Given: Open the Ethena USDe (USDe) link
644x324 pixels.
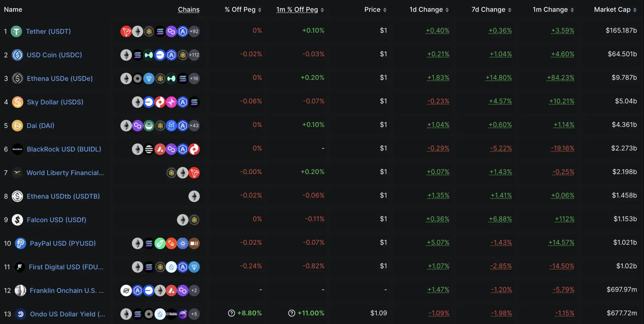Looking at the screenshot, I should 60,79.
